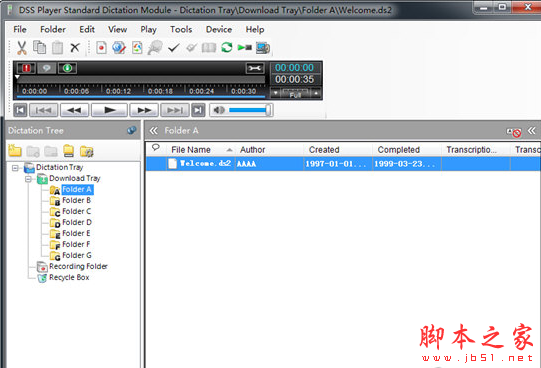Viewport: 541px width, 368px height.
Task: Toggle the speech bubble comment button
Action: [47, 68]
